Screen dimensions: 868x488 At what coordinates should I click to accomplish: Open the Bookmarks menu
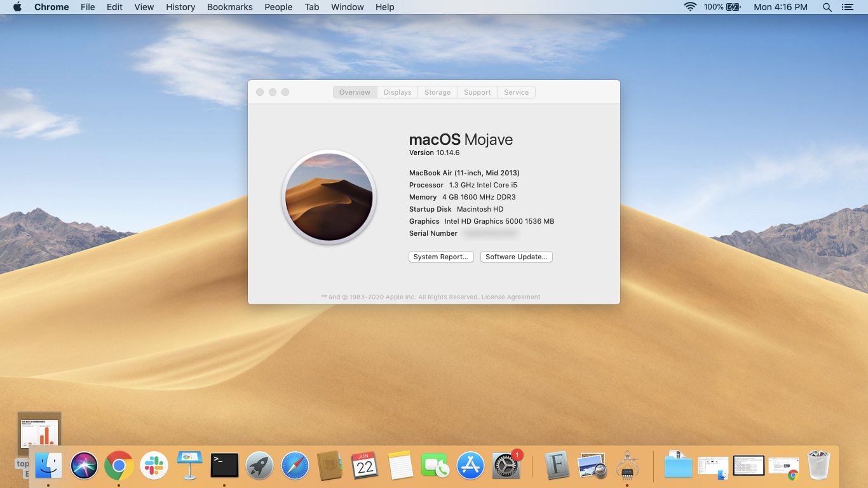[230, 7]
